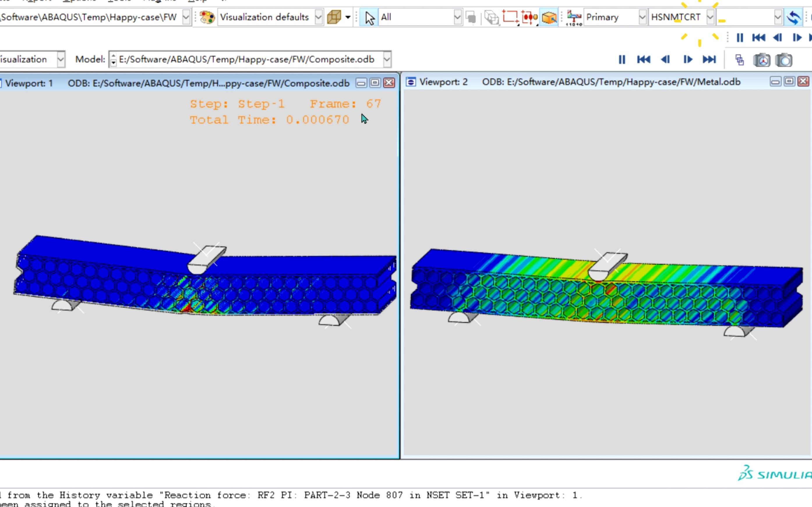Open the render style cube dropdown arrow
The image size is (812, 507).
[x=348, y=17]
